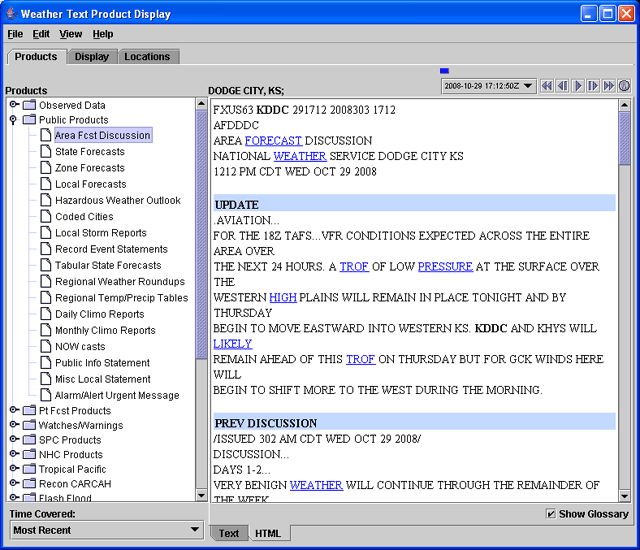This screenshot has height=550, width=640.
Task: Open the date-time selection dropdown
Action: pyautogui.click(x=529, y=86)
